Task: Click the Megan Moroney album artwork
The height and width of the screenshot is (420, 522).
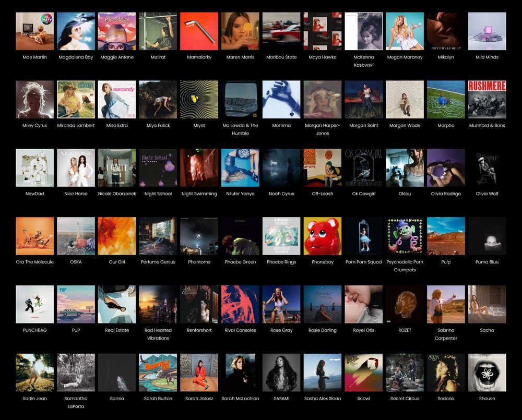Action: pyautogui.click(x=405, y=31)
